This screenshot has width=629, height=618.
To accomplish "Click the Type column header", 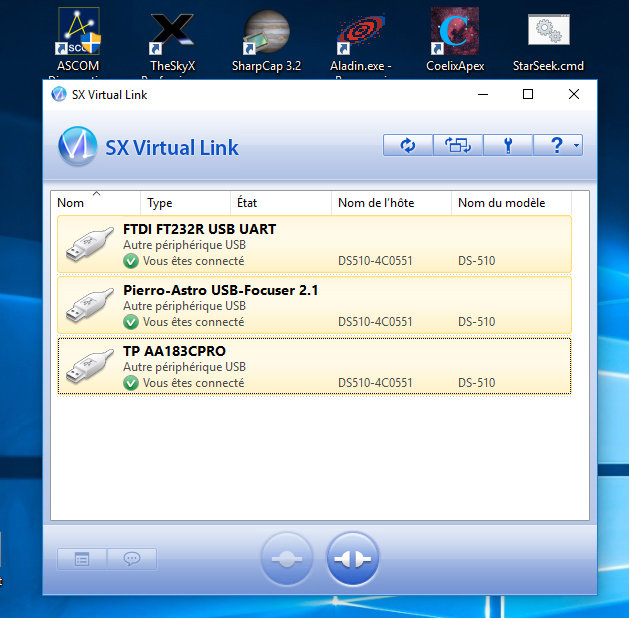I will pos(185,203).
